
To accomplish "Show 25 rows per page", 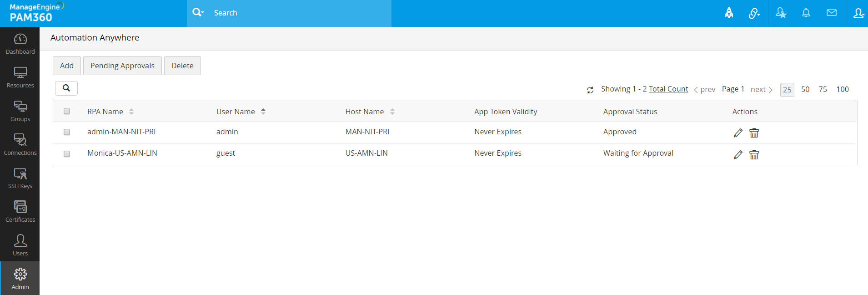I will coord(787,90).
